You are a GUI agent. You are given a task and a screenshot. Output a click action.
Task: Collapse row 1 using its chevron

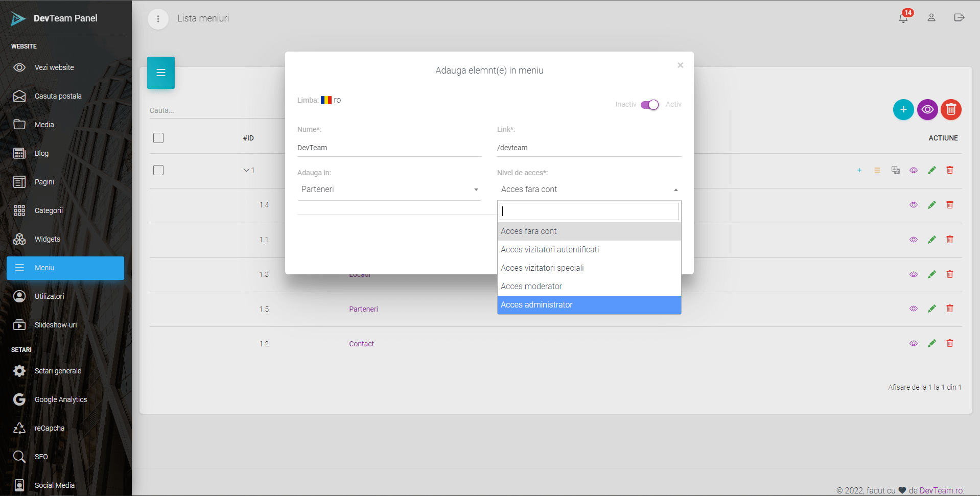coord(246,170)
